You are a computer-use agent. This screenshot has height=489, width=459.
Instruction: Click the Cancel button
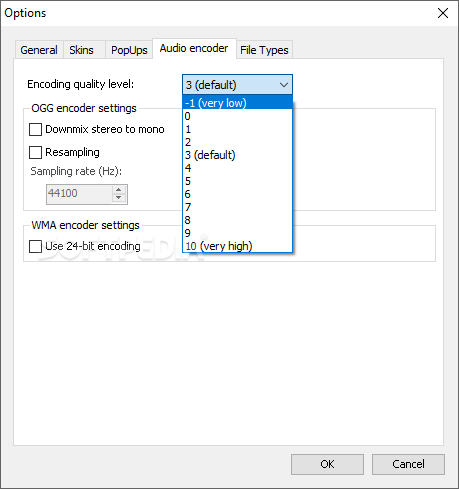(408, 464)
